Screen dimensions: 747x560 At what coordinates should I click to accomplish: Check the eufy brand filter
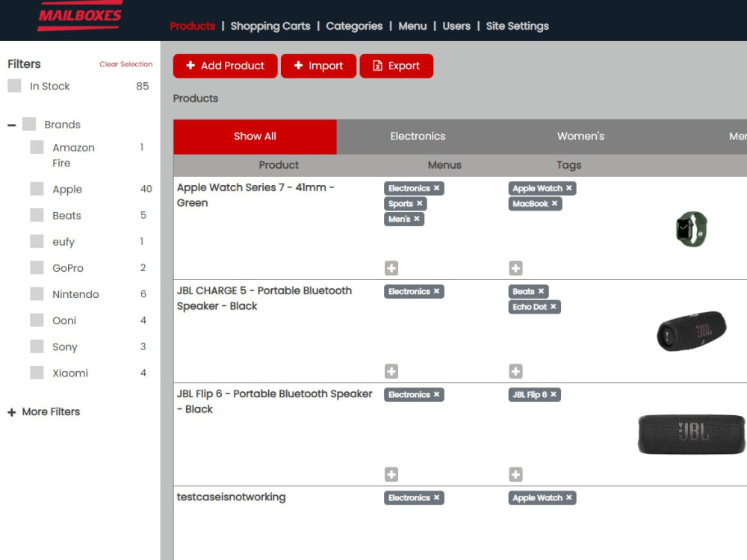pyautogui.click(x=37, y=241)
